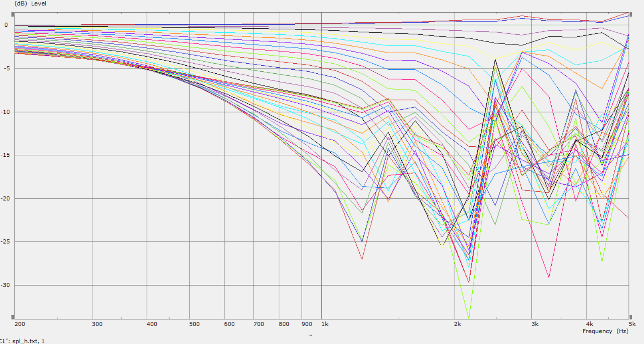The height and width of the screenshot is (344, 644).
Task: Click the 1k frequency axis label
Action: pyautogui.click(x=325, y=324)
